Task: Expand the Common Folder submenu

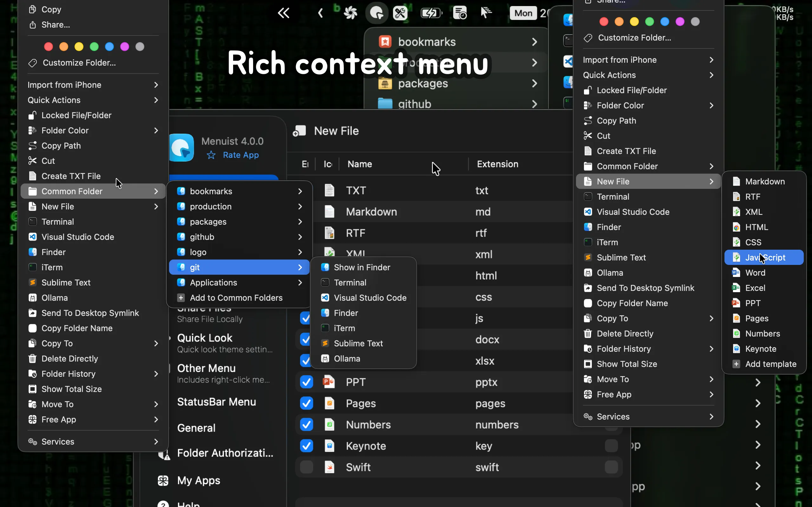Action: (156, 191)
